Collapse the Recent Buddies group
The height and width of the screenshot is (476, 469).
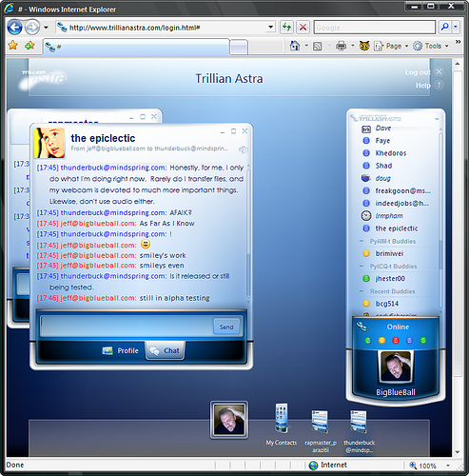[x=362, y=291]
